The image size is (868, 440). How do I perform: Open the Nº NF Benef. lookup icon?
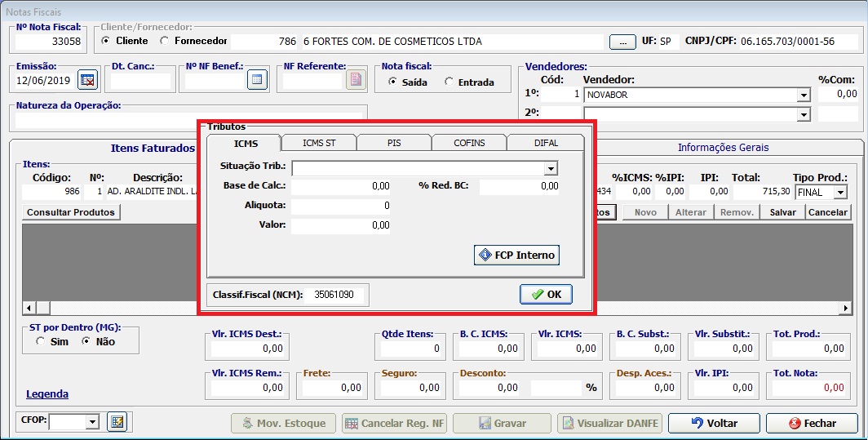click(257, 80)
